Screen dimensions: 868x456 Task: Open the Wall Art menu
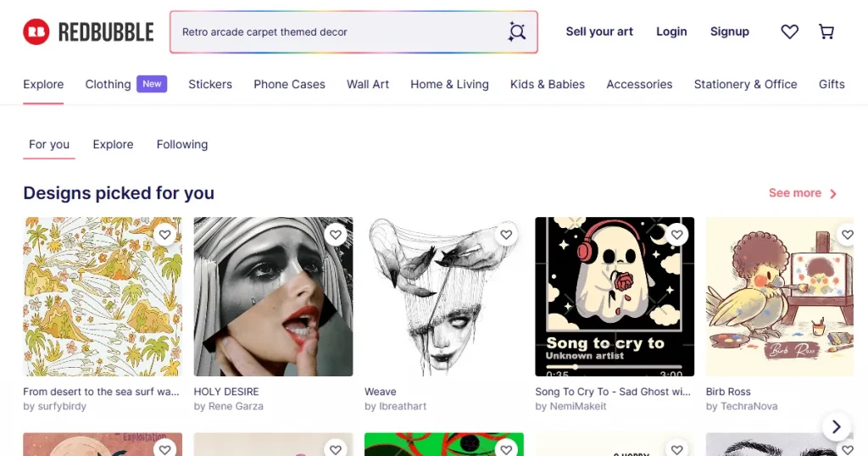click(x=368, y=84)
